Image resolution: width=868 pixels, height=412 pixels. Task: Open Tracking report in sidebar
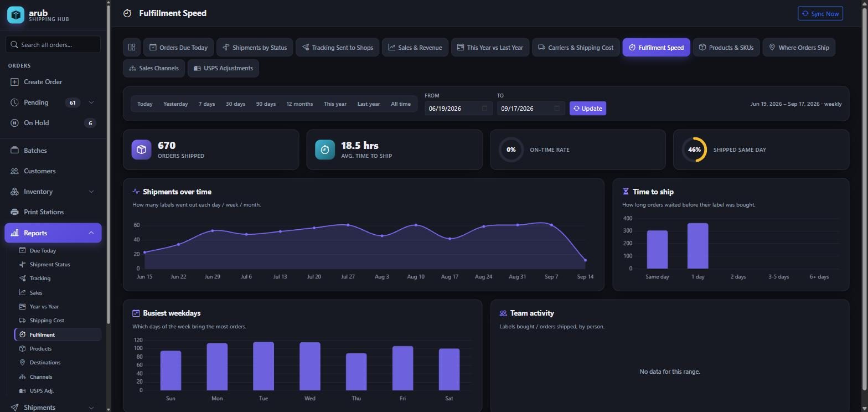pos(40,279)
